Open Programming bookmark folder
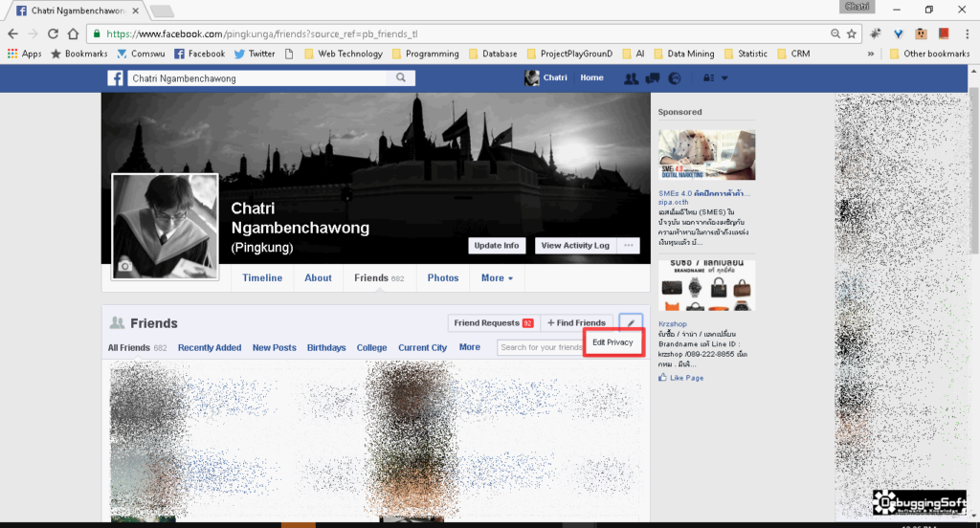Screen dimensions: 980x528 click(x=426, y=54)
